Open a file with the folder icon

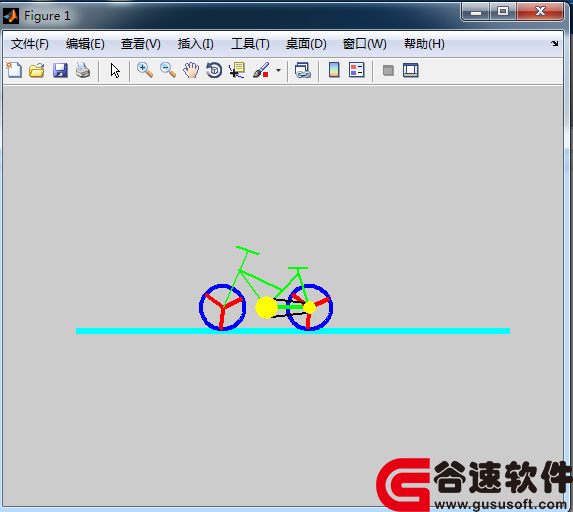click(x=37, y=70)
